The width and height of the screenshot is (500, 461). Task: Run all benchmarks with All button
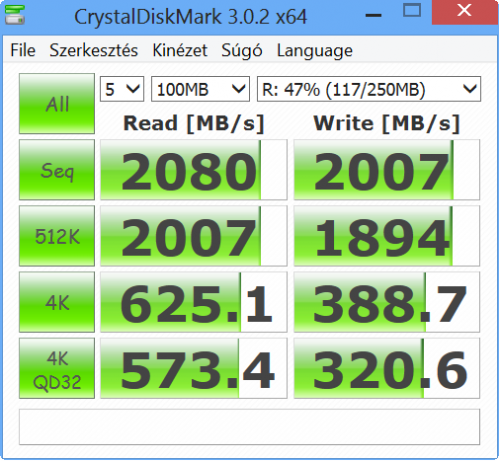pyautogui.click(x=57, y=104)
